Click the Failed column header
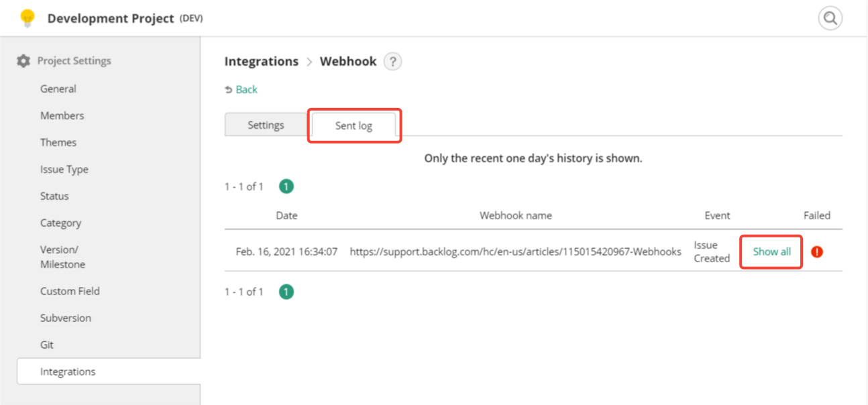This screenshot has height=405, width=868. pos(817,215)
